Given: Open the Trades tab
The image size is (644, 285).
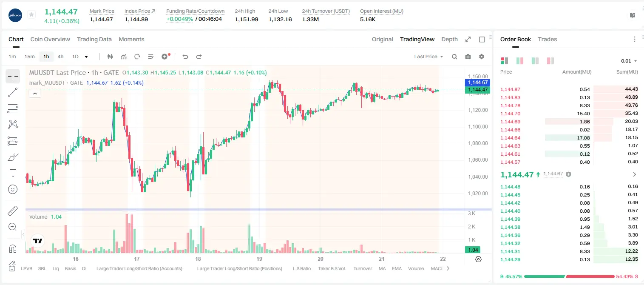Looking at the screenshot, I should [548, 39].
